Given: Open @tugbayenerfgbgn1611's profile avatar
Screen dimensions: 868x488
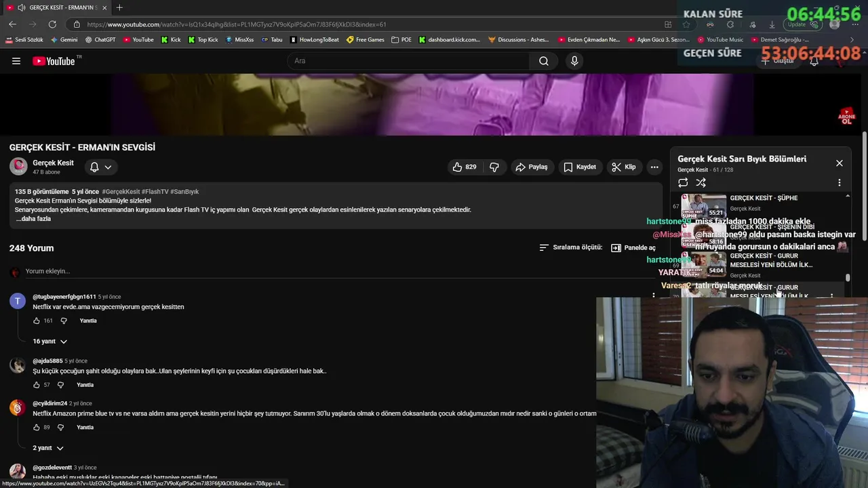Looking at the screenshot, I should click(x=18, y=302).
